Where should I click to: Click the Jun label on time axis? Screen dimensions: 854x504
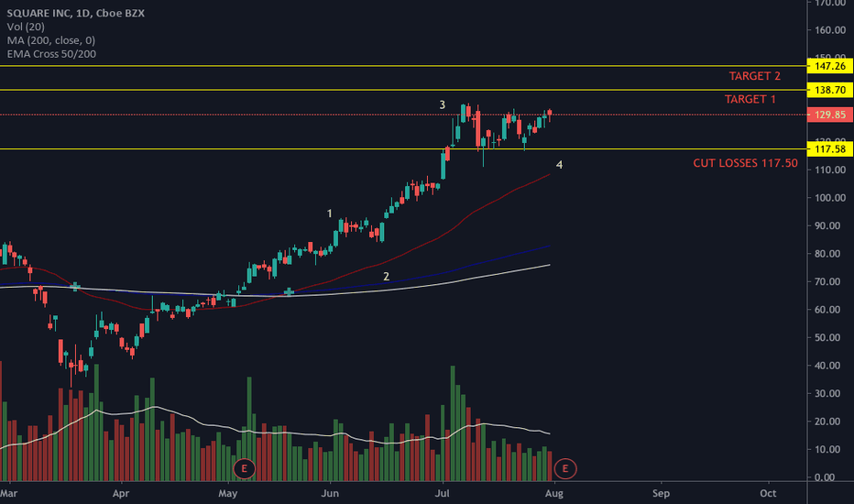[x=330, y=494]
